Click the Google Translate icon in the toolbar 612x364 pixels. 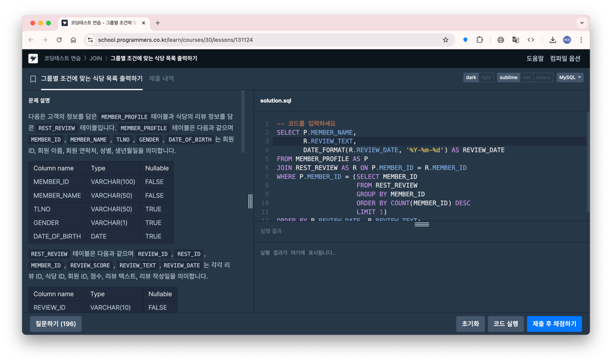tap(516, 40)
